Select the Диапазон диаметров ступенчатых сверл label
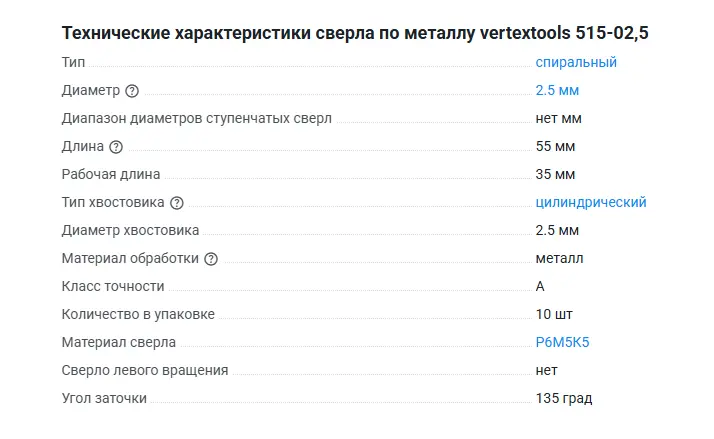 pos(196,118)
